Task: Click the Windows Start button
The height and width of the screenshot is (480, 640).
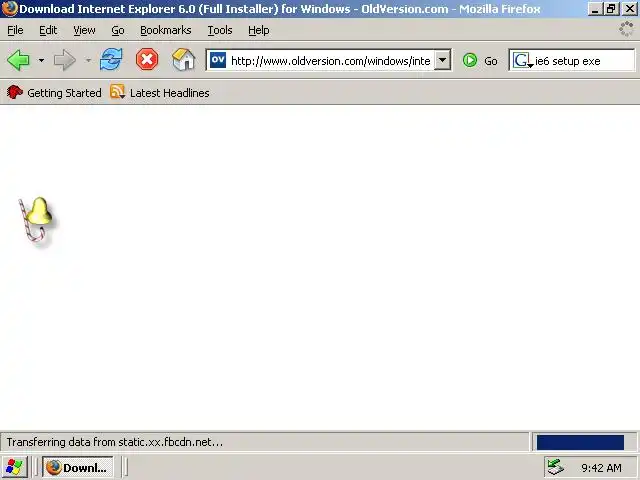Action: 14,467
